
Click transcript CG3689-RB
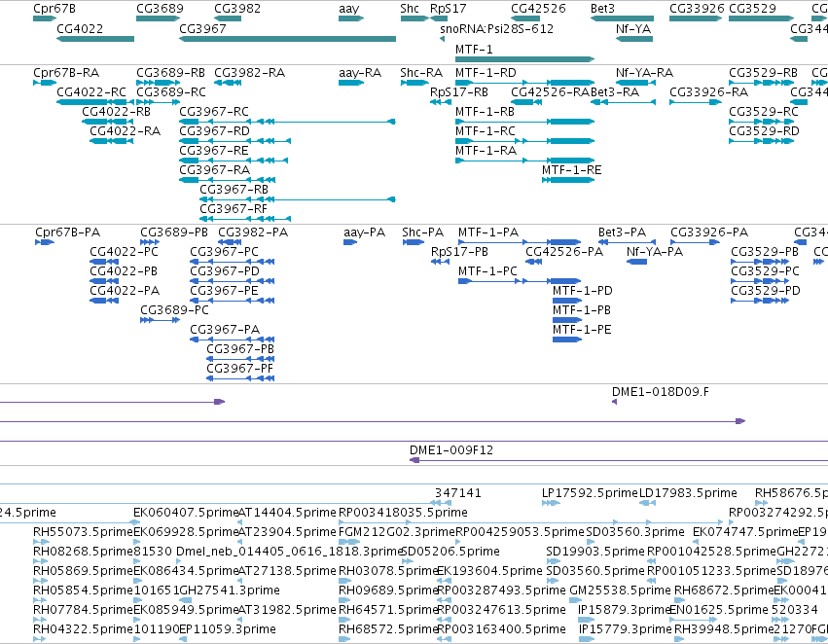(170, 72)
